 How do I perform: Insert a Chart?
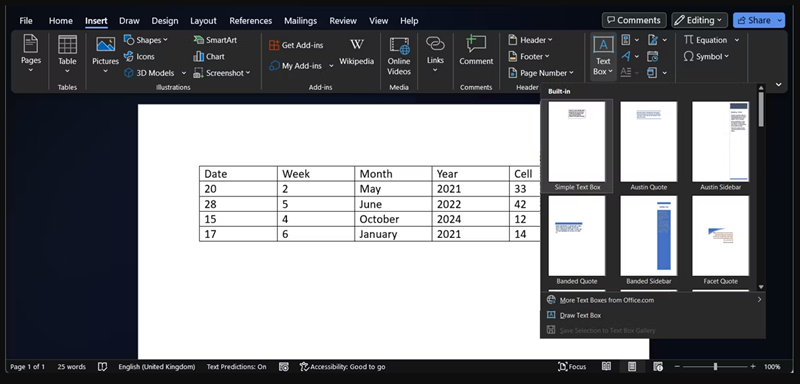click(x=209, y=57)
